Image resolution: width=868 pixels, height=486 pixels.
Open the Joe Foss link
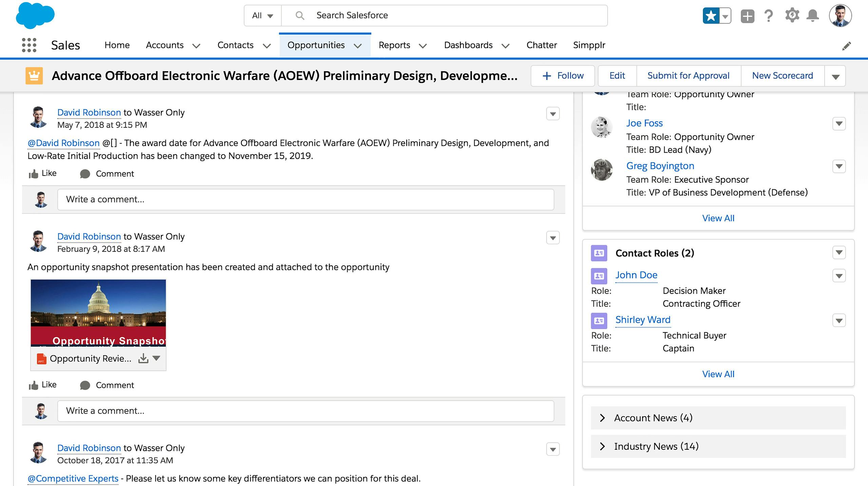[644, 123]
